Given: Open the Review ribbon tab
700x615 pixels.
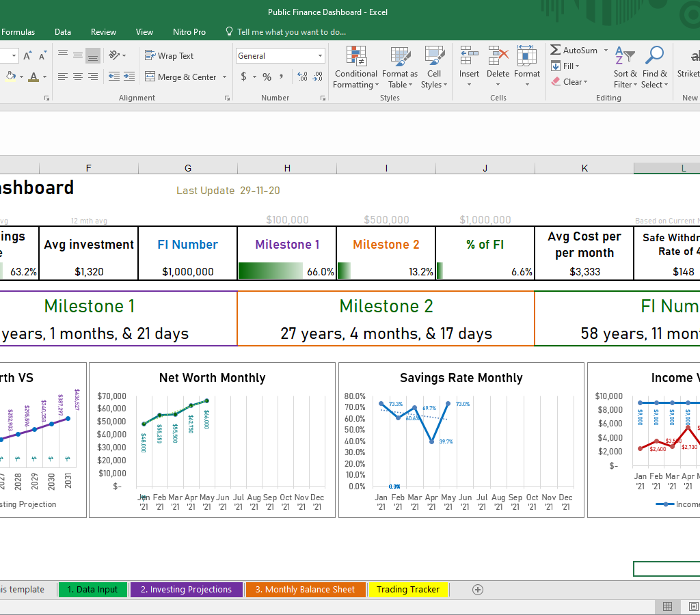Looking at the screenshot, I should click(x=104, y=31).
